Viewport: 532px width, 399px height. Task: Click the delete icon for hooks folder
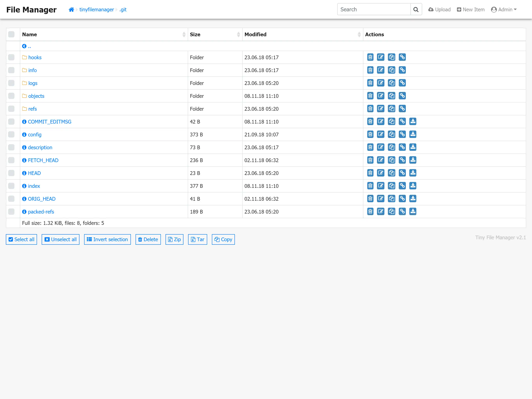[x=370, y=57]
